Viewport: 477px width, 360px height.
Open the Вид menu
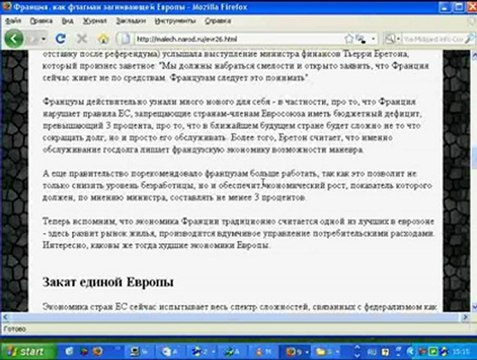point(68,21)
